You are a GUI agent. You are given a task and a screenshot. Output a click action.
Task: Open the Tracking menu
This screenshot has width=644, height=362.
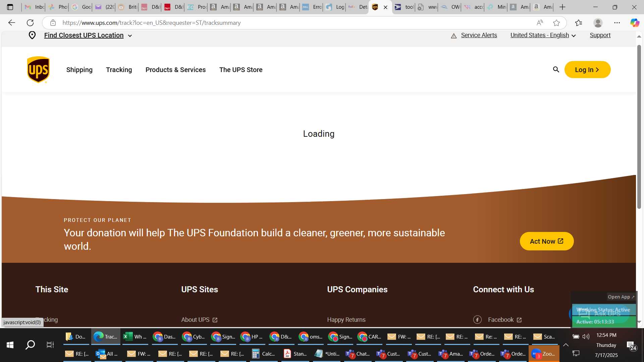point(119,70)
